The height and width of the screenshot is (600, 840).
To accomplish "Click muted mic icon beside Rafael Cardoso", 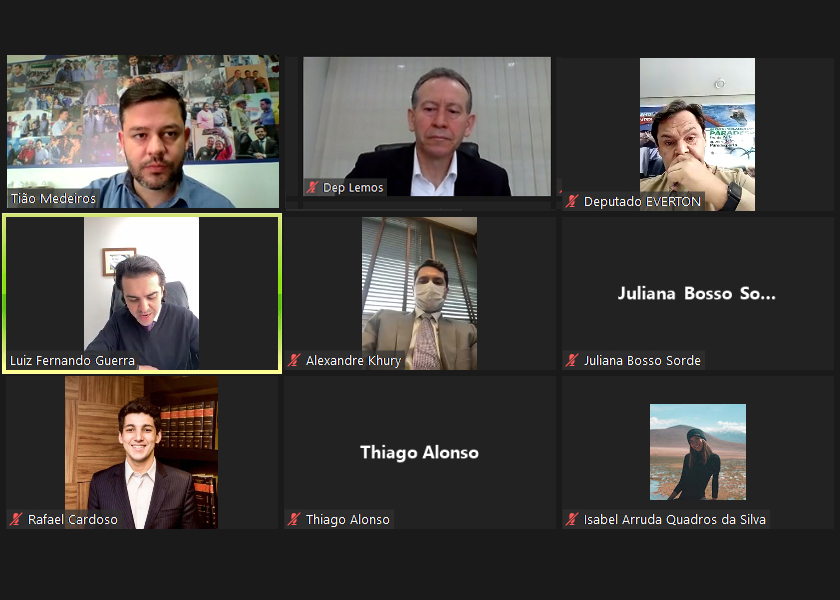I will tap(16, 519).
